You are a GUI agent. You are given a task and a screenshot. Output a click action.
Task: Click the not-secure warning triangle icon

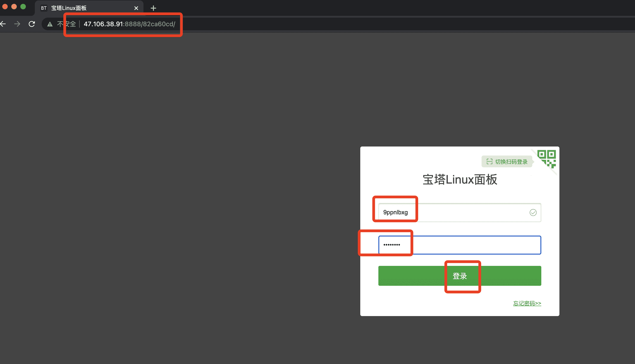pyautogui.click(x=50, y=24)
